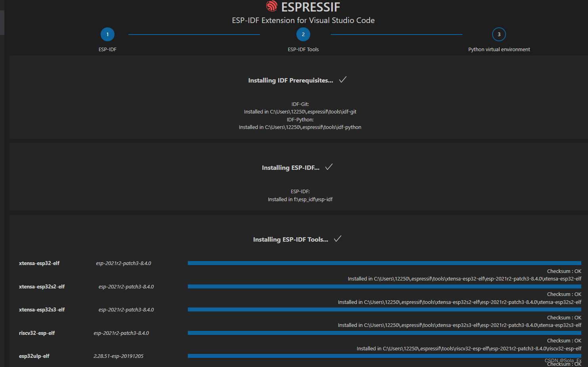Select the ESP-IDF label under step 1
This screenshot has width=588, height=367.
pos(107,50)
